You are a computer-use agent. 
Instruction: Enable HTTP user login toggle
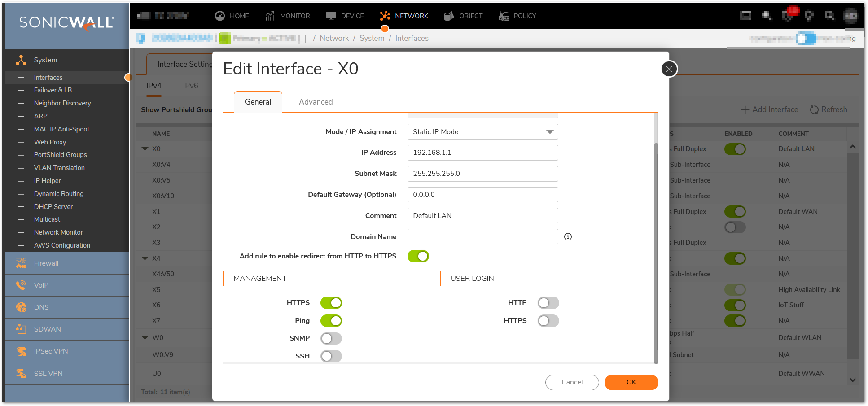[x=548, y=303]
